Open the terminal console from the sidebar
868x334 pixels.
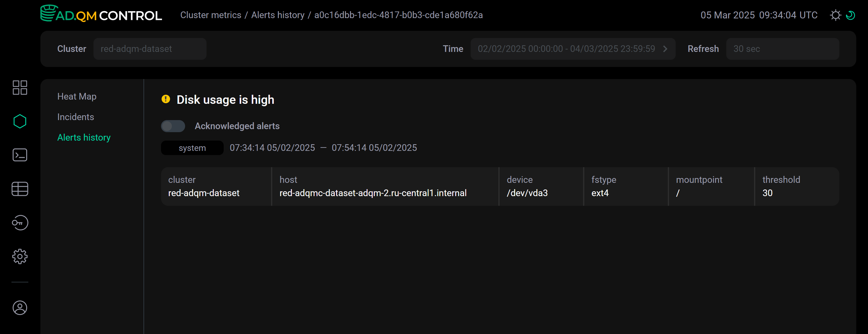click(20, 155)
